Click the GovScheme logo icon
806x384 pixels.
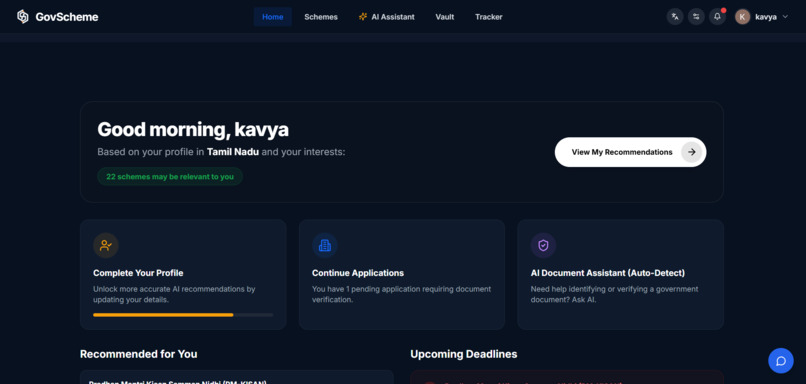coord(23,16)
